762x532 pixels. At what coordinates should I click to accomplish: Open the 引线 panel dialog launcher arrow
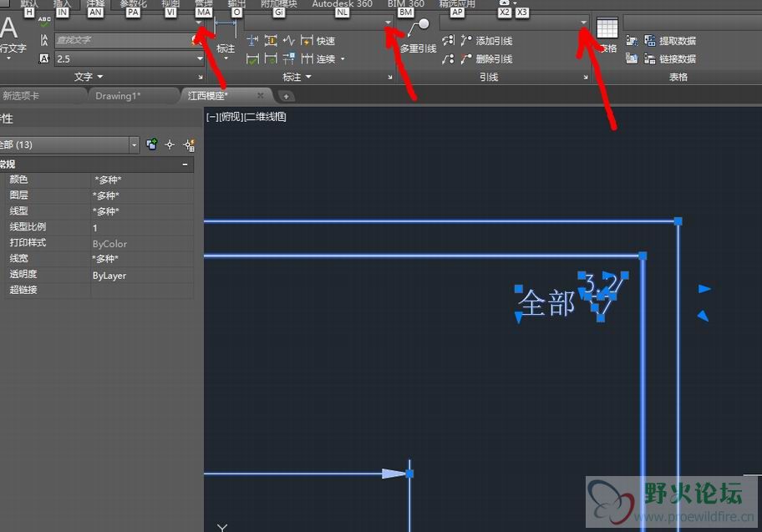click(x=586, y=77)
